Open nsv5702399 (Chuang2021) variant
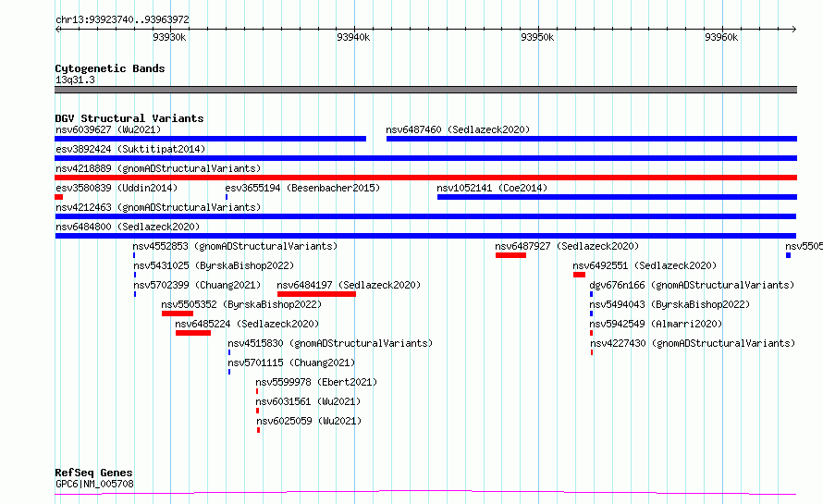Screen dimensions: 823x504 (x=197, y=285)
